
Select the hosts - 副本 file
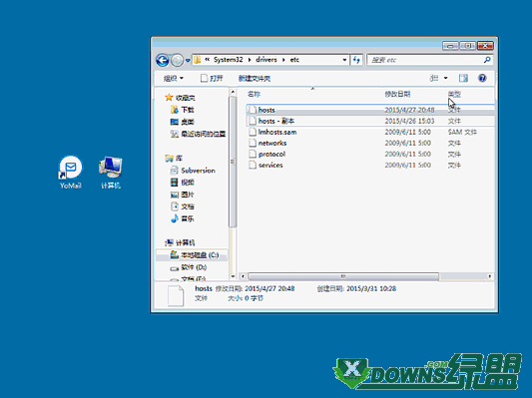[x=370, y=121]
